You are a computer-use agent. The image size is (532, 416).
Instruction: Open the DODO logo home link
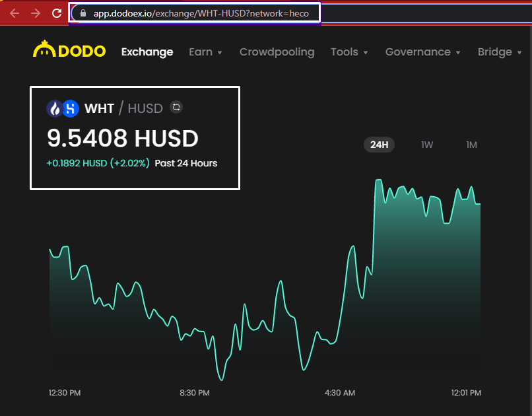click(69, 50)
